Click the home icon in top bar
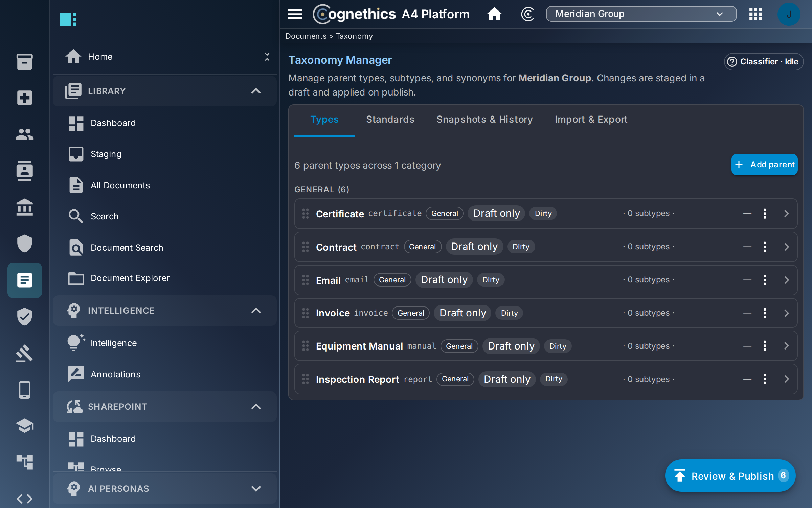Image resolution: width=812 pixels, height=508 pixels. coord(494,14)
